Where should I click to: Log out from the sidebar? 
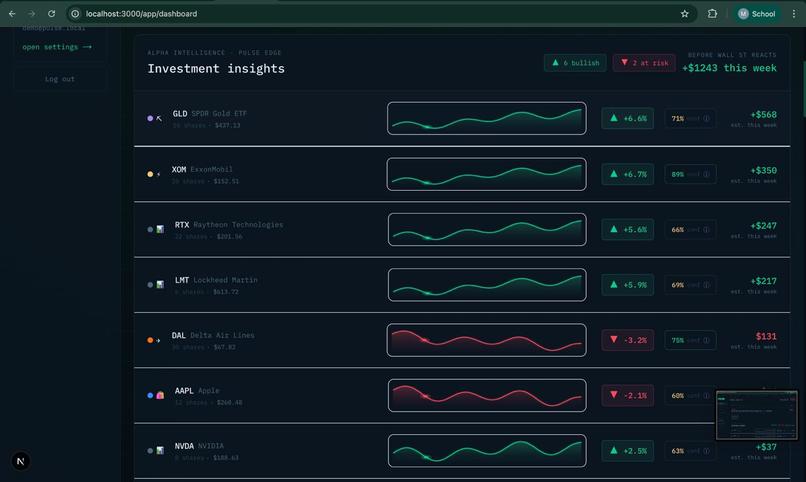[x=60, y=79]
